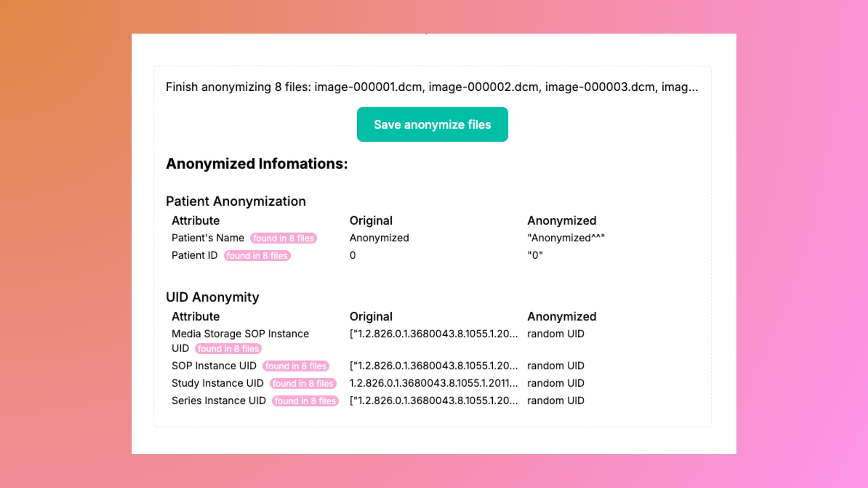
Task: Click the found in 8 files badge for SOP Instance UID
Action: pyautogui.click(x=296, y=366)
